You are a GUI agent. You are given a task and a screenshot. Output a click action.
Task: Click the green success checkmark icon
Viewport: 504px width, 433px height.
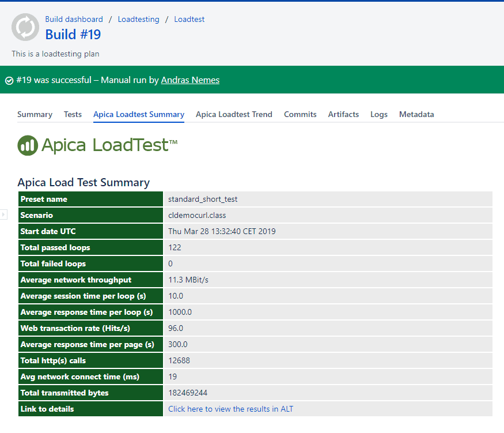pos(9,81)
